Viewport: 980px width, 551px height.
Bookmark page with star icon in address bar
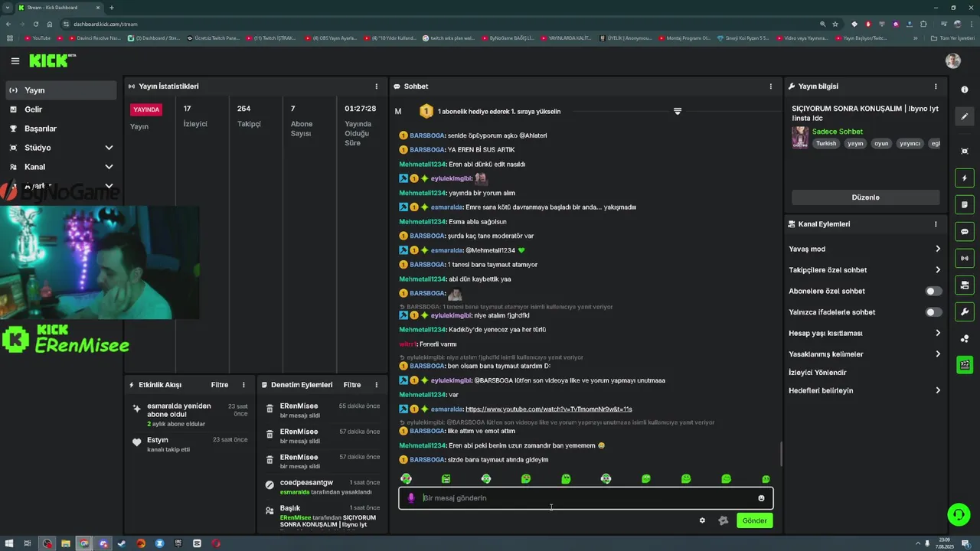(835, 24)
